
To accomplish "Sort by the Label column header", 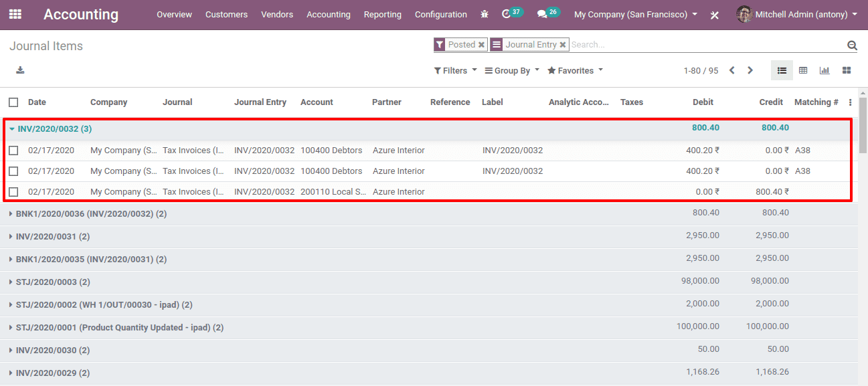I will pyautogui.click(x=493, y=102).
